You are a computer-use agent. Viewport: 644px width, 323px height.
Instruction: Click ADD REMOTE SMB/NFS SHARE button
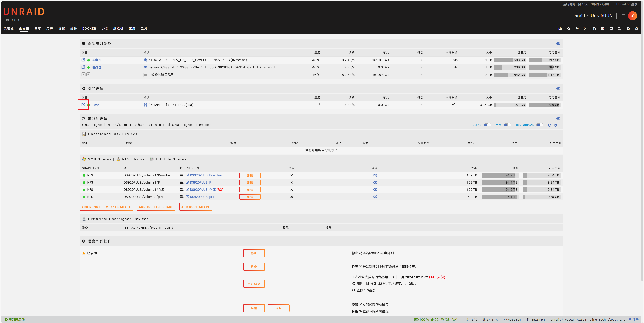click(106, 207)
